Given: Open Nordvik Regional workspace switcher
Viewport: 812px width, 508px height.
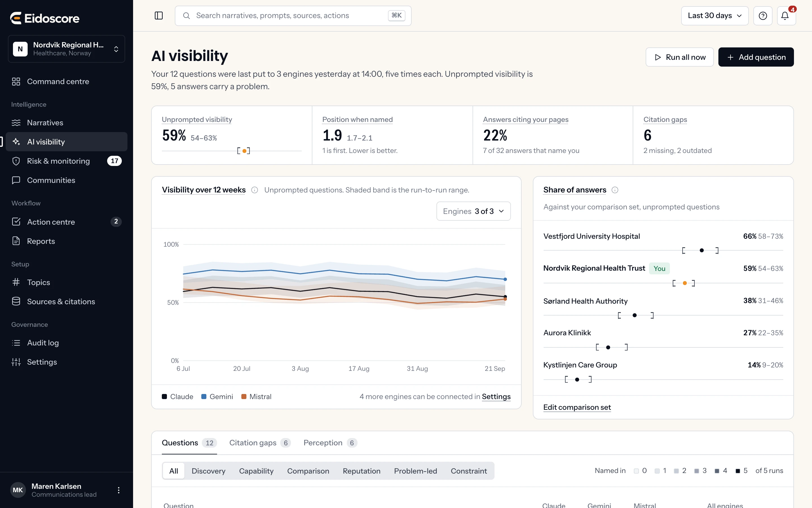Looking at the screenshot, I should click(67, 49).
